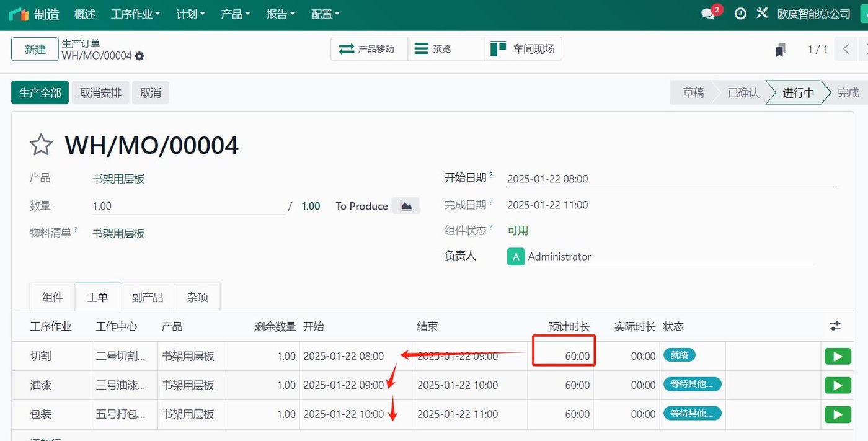Image resolution: width=868 pixels, height=441 pixels.
Task: Select the 草稿 stage in the status bar
Action: click(x=694, y=92)
